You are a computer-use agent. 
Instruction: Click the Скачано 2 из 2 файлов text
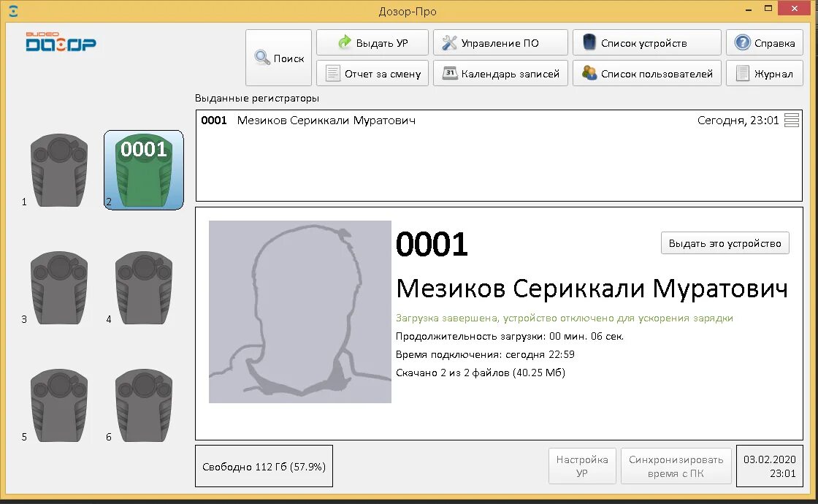[481, 373]
